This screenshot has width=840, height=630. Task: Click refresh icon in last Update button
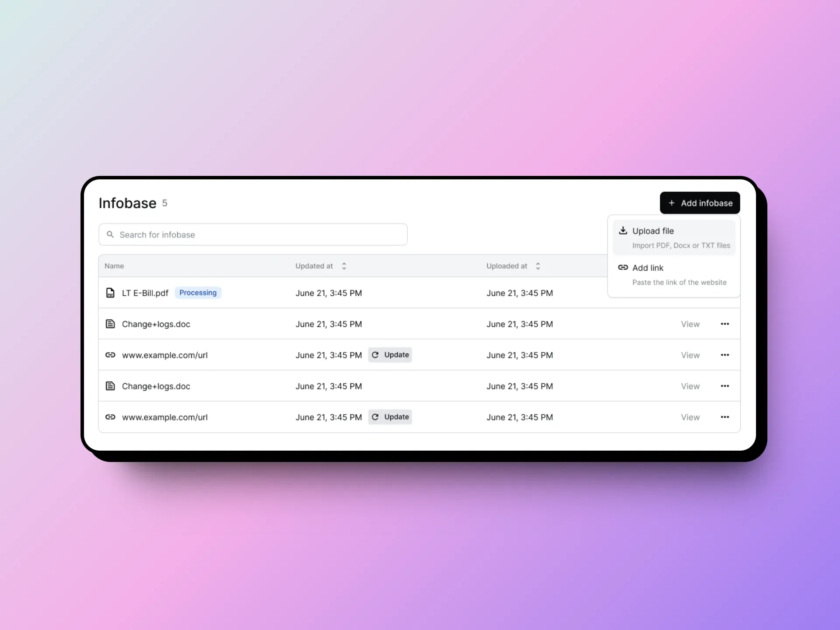pos(375,417)
